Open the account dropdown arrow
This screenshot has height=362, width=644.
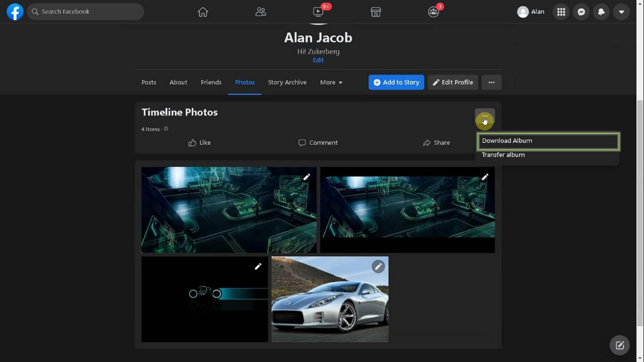(621, 12)
